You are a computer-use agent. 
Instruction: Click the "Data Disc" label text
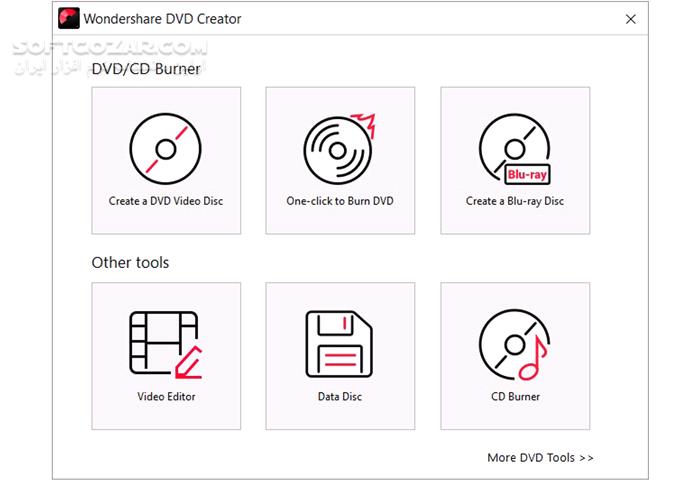pos(340,397)
